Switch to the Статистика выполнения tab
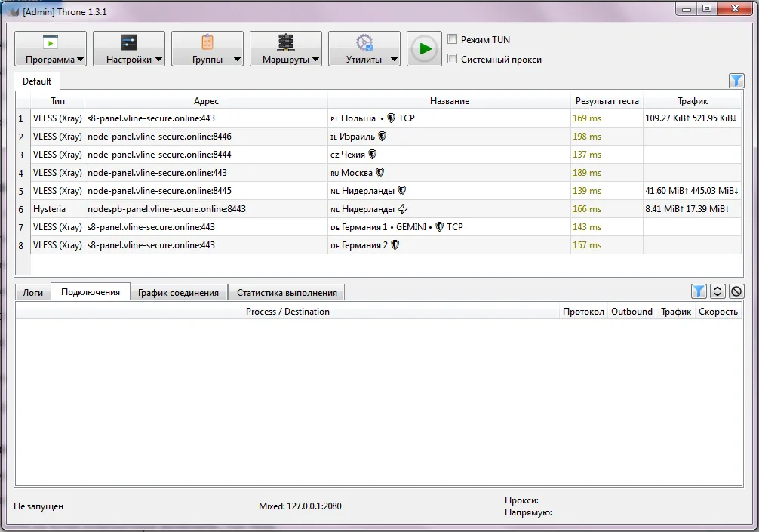 pos(287,292)
